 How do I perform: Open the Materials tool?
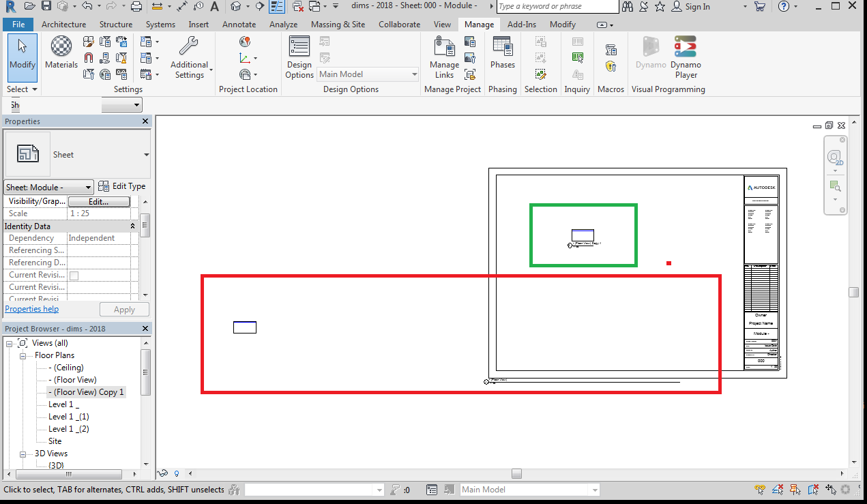click(x=61, y=53)
